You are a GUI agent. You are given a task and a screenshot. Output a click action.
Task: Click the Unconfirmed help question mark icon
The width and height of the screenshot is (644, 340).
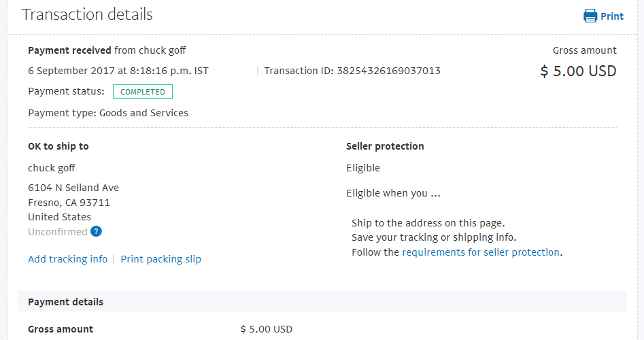coord(96,232)
